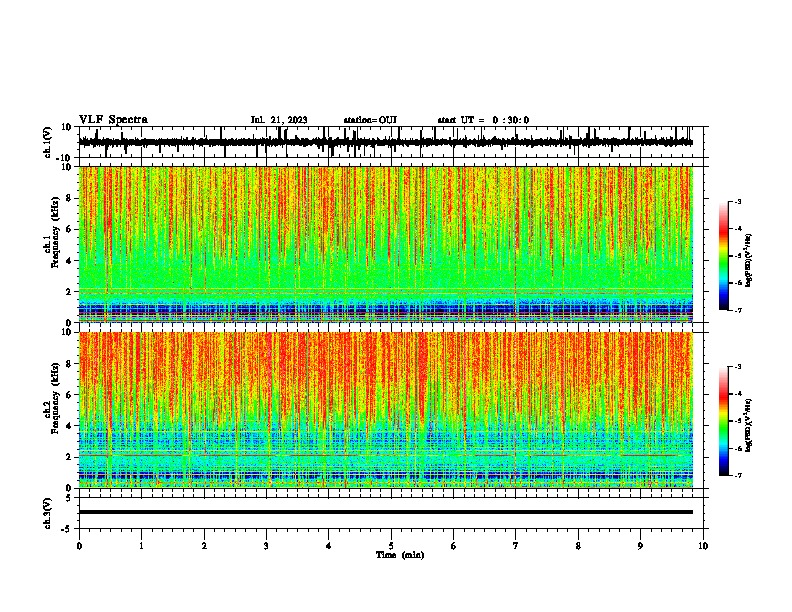
Task: Click the ch.2 color scale bar
Action: [724, 421]
